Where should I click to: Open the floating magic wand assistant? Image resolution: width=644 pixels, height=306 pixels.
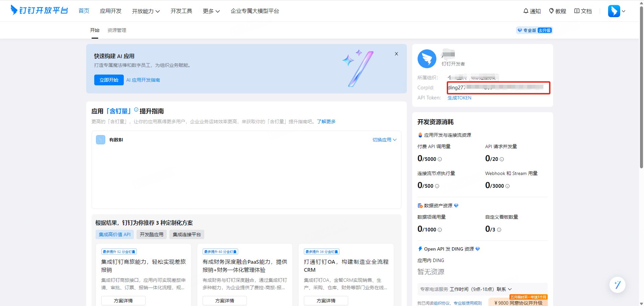[x=617, y=285]
